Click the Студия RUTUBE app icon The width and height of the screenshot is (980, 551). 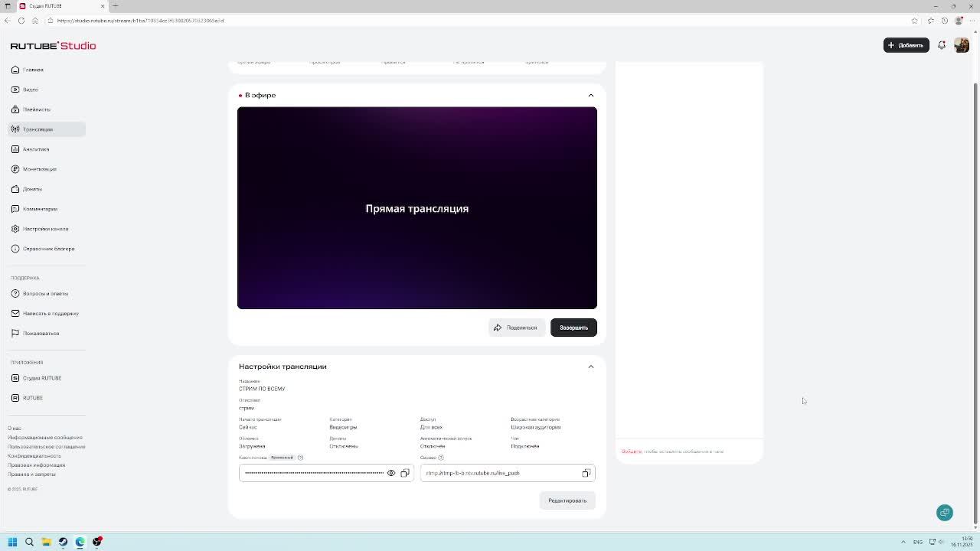[x=15, y=378]
